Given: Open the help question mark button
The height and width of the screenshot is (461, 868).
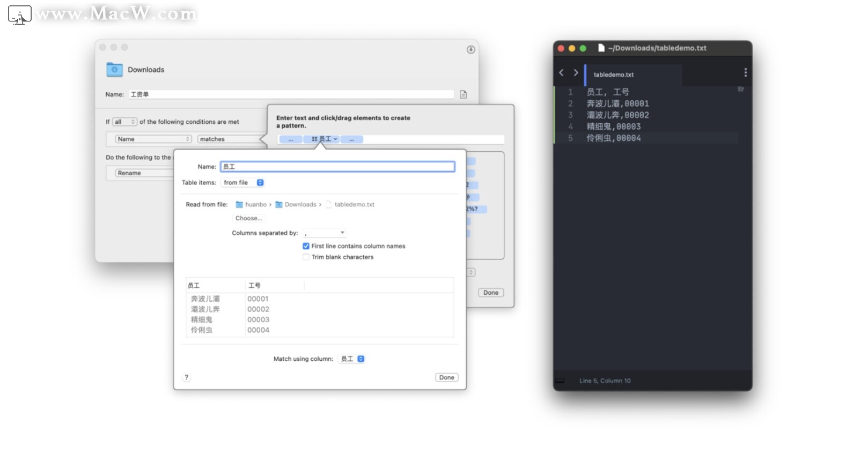Looking at the screenshot, I should click(186, 377).
